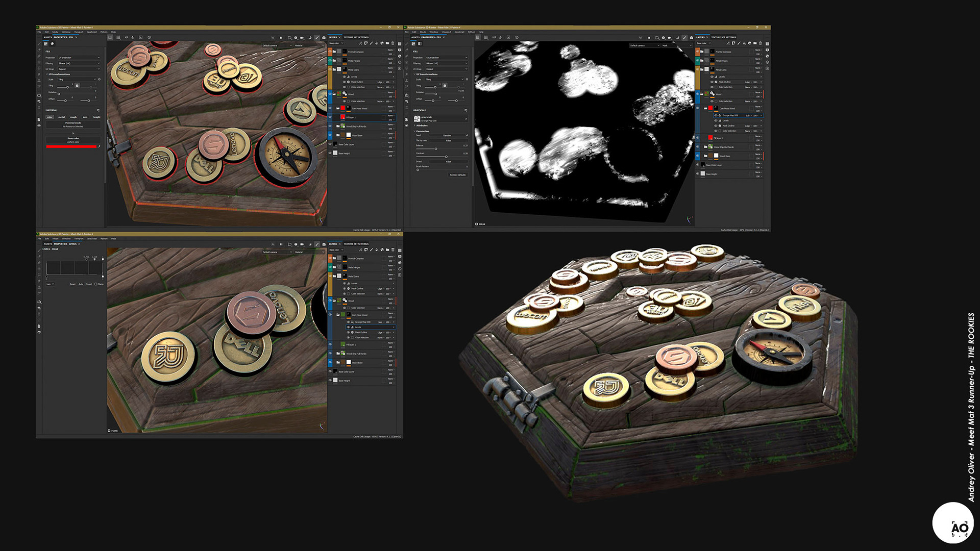
Task: Click Balance slider in top-right window
Action: coord(442,149)
